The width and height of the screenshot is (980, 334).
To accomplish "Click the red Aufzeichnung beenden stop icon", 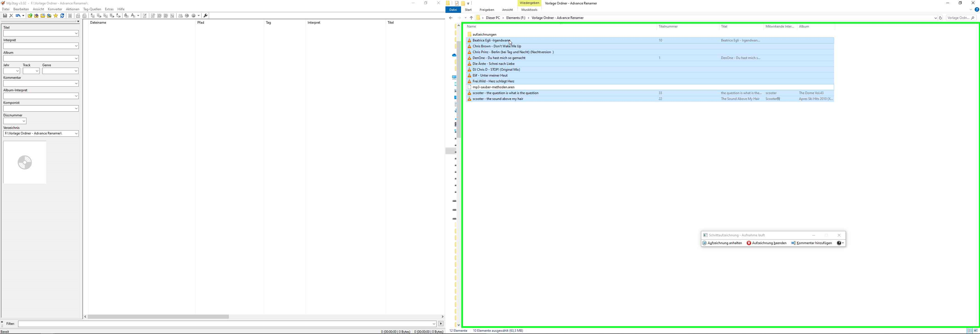I will tap(749, 243).
